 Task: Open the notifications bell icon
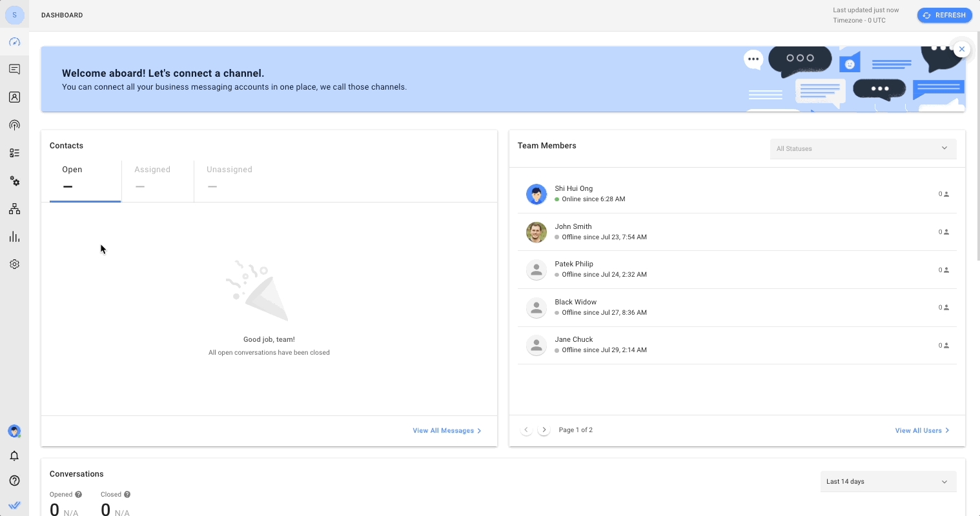coord(14,456)
